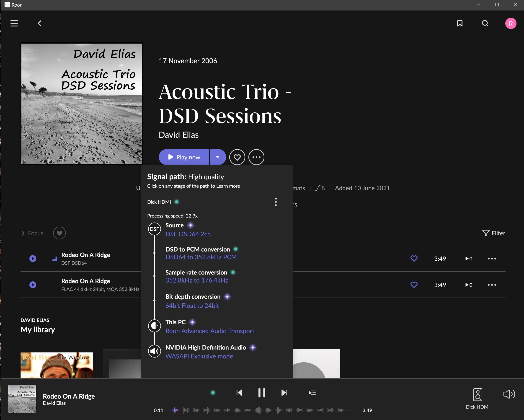Open the Dick HDMI zone selector
This screenshot has height=420, width=524.
tap(478, 399)
